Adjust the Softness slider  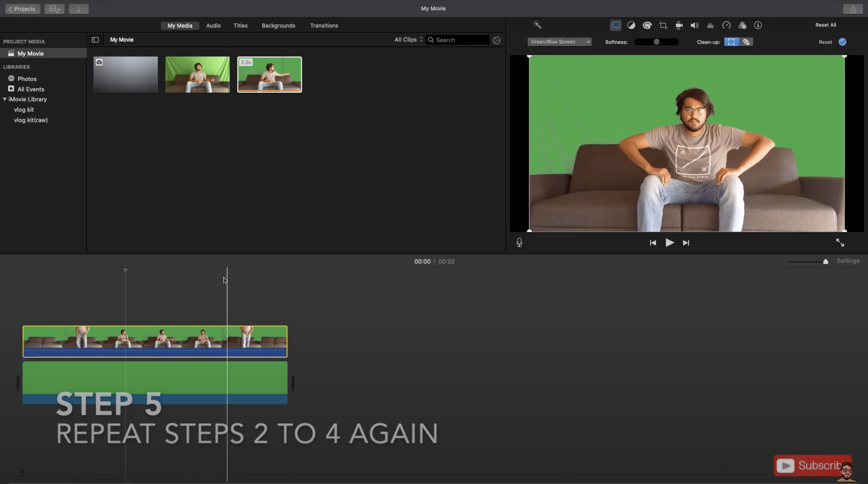[656, 42]
